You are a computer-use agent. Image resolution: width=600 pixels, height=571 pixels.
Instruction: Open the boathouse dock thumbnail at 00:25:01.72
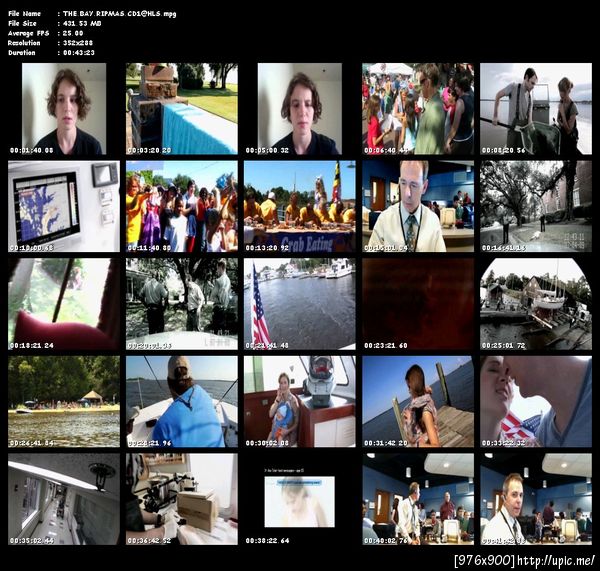pyautogui.click(x=536, y=304)
